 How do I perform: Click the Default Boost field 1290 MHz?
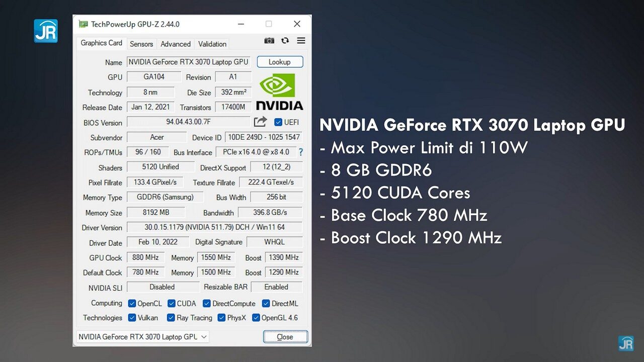pyautogui.click(x=284, y=272)
